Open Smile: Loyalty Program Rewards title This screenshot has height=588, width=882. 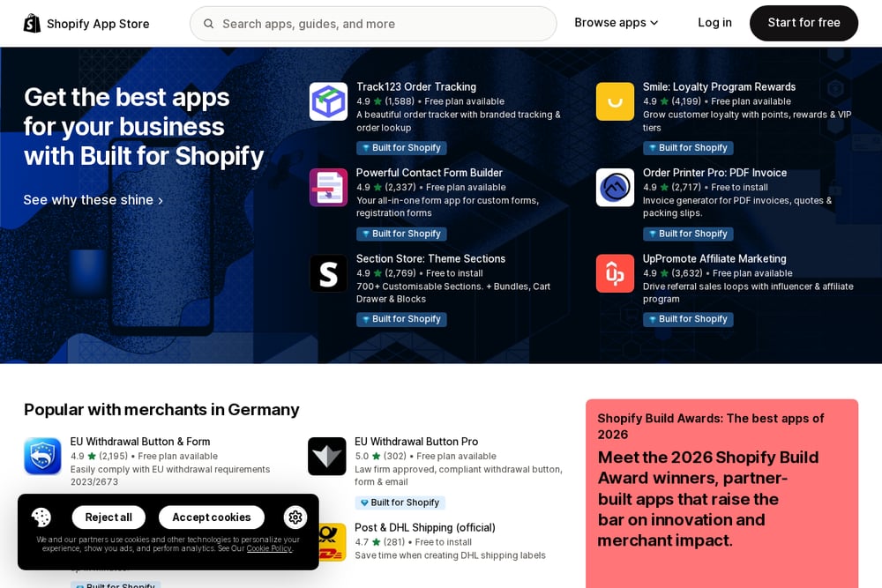719,87
